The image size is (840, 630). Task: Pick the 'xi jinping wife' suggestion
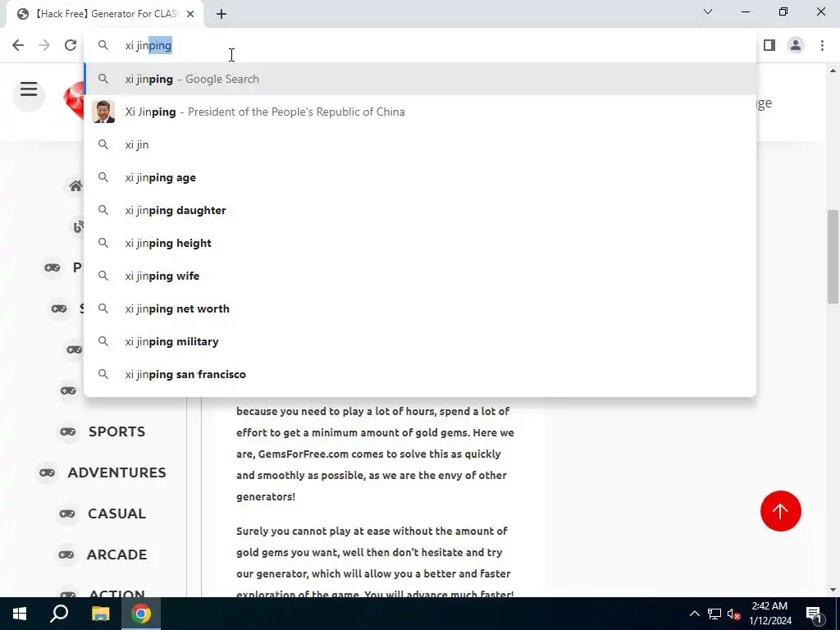pos(420,276)
